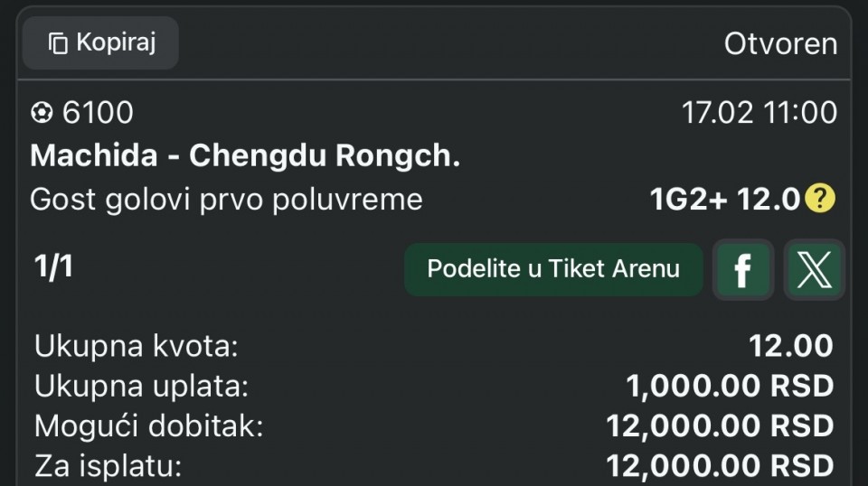The image size is (868, 486).
Task: Select the Ukupna kvota label
Action: pyautogui.click(x=136, y=346)
